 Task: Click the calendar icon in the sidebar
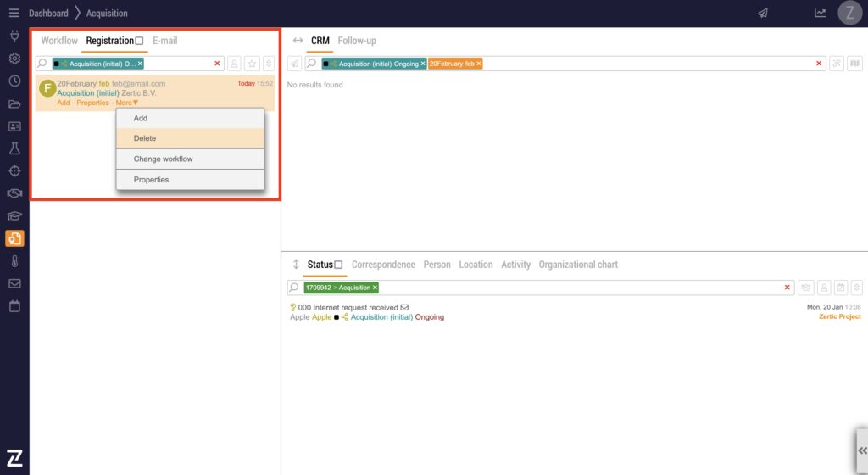[x=14, y=306]
